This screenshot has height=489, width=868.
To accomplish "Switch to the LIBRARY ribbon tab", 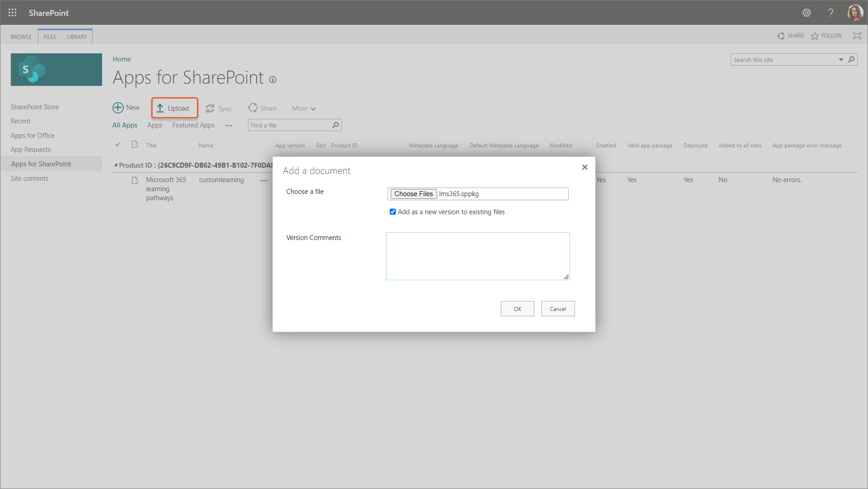I will pos(77,37).
